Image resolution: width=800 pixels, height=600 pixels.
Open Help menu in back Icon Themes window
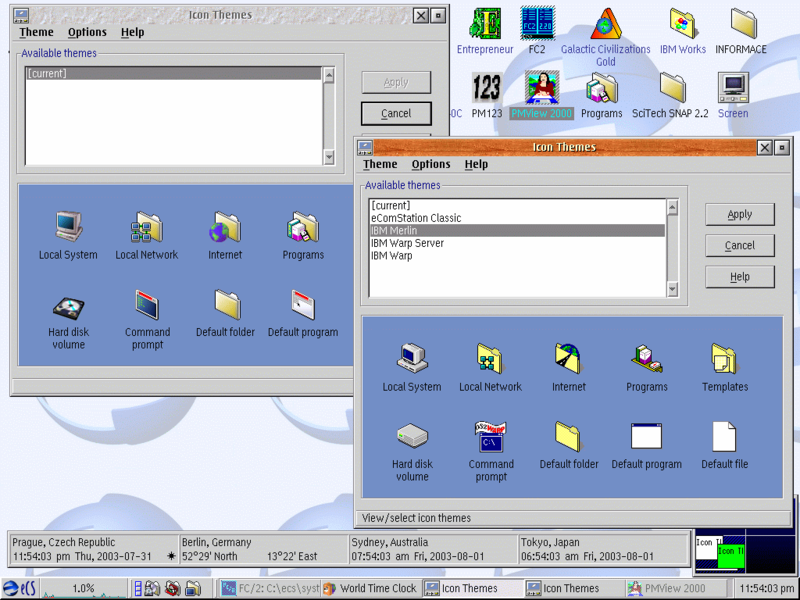(133, 32)
